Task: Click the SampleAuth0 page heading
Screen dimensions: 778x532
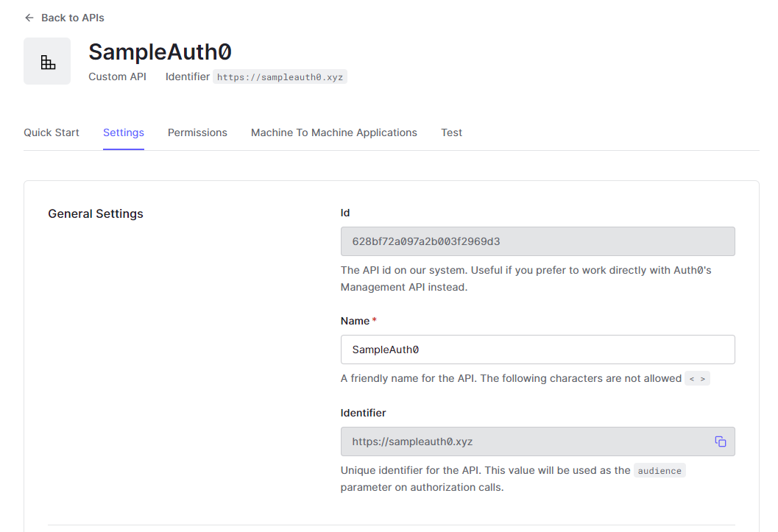Action: [160, 52]
